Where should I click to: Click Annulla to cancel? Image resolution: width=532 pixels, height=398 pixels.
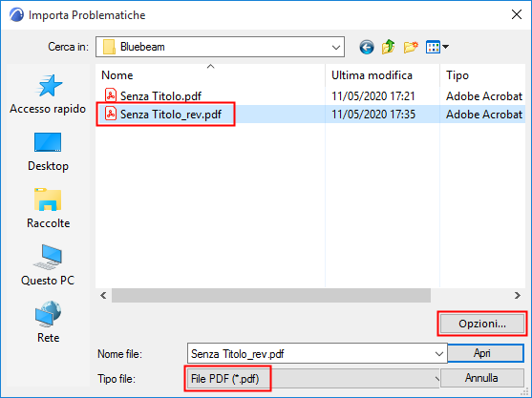481,378
